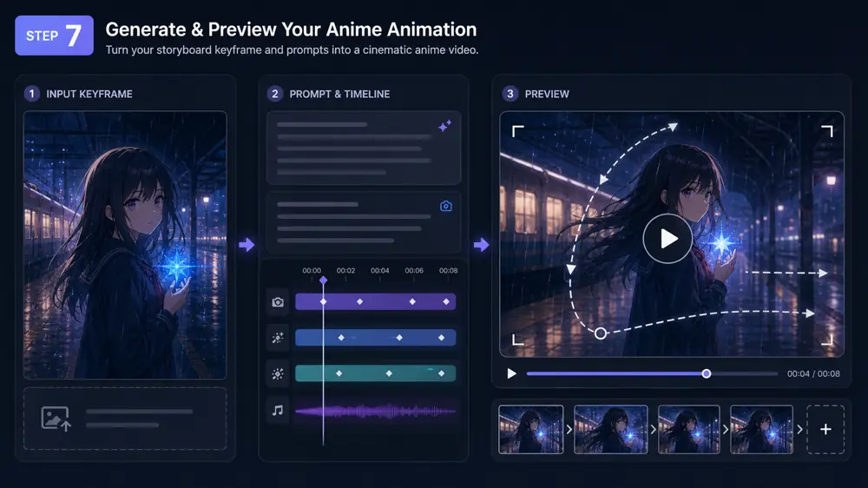Click chevron between second and third thumbnails

(654, 429)
